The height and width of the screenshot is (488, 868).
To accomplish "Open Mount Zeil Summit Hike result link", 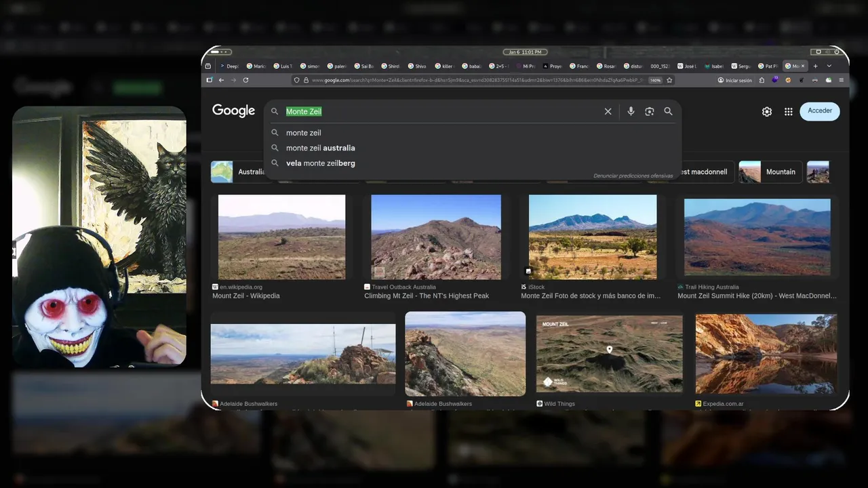I will tap(757, 296).
